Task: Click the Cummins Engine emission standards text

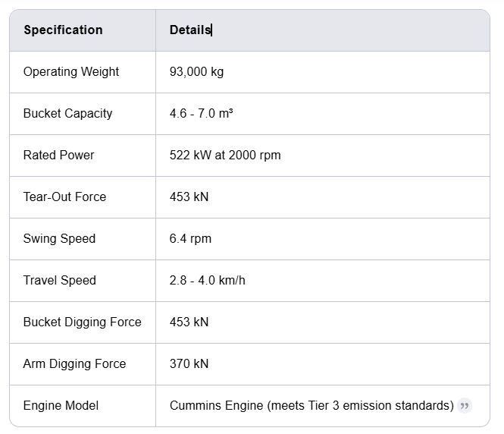Action: point(311,405)
